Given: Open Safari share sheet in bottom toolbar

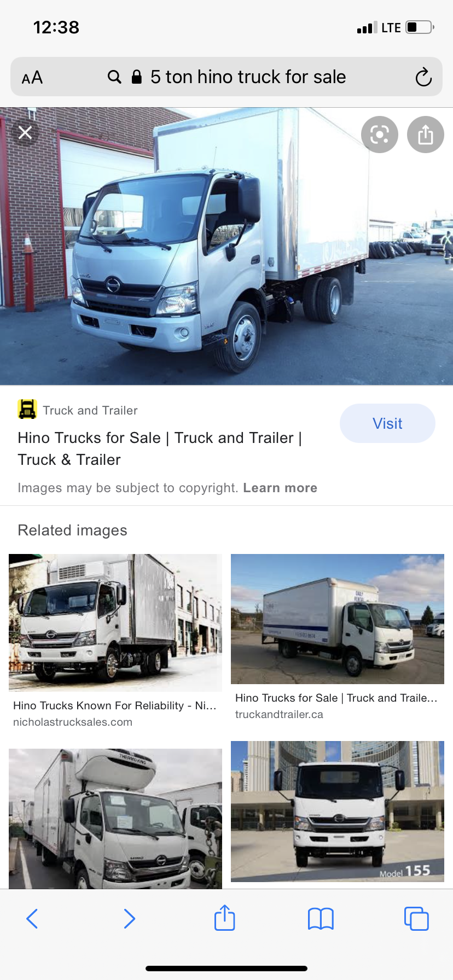Looking at the screenshot, I should click(x=225, y=917).
